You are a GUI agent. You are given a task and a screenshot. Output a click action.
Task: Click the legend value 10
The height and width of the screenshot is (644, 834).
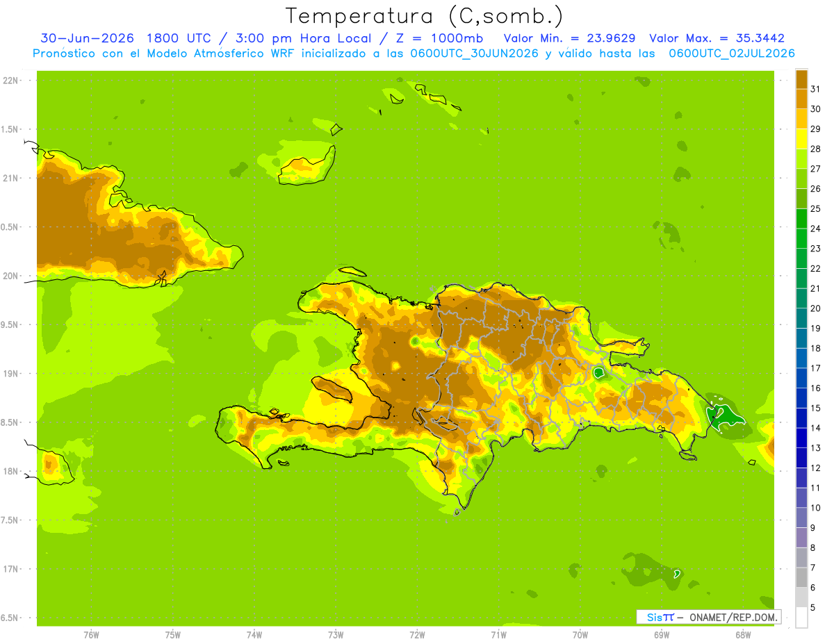pos(815,508)
